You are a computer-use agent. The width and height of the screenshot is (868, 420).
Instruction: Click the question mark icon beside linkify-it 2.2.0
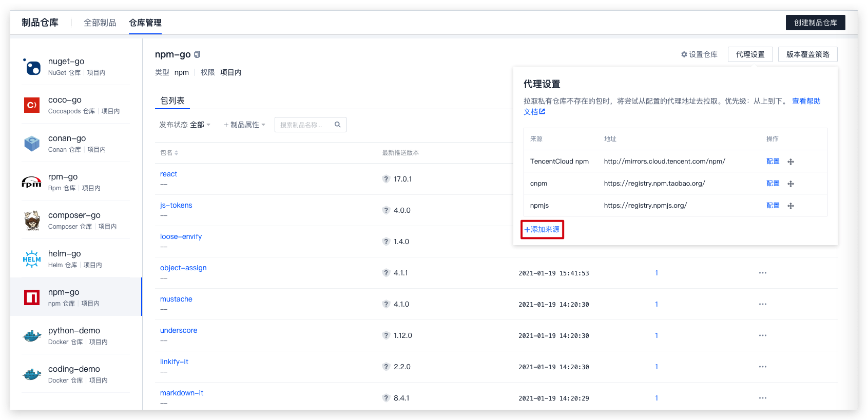click(x=386, y=367)
